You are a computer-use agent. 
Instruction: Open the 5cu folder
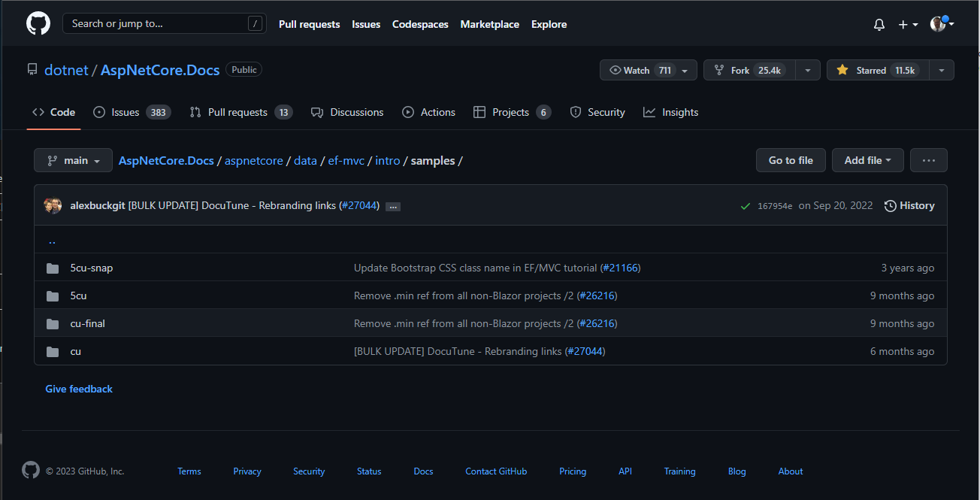point(78,295)
